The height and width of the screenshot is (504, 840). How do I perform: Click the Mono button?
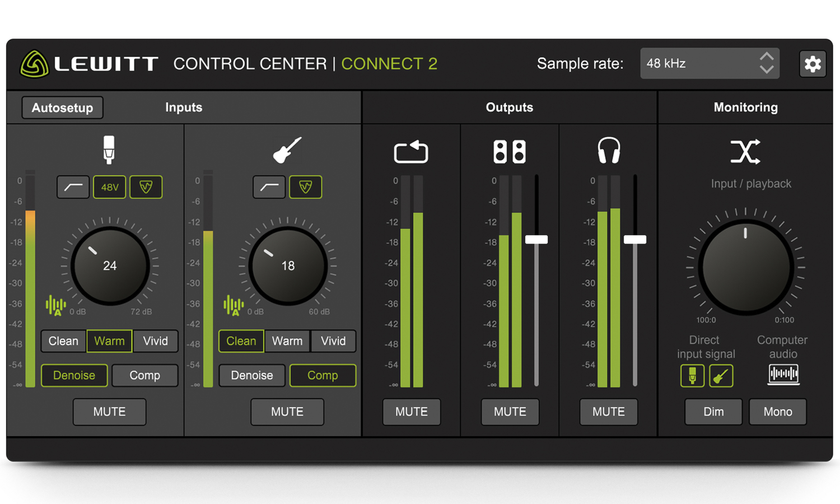coord(778,412)
